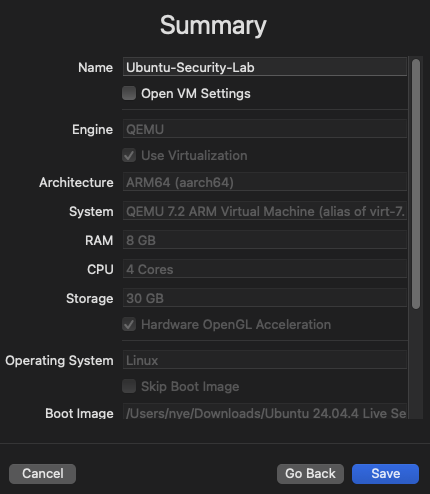Click Go Back to previous step
Image resolution: width=430 pixels, height=494 pixels.
(310, 474)
